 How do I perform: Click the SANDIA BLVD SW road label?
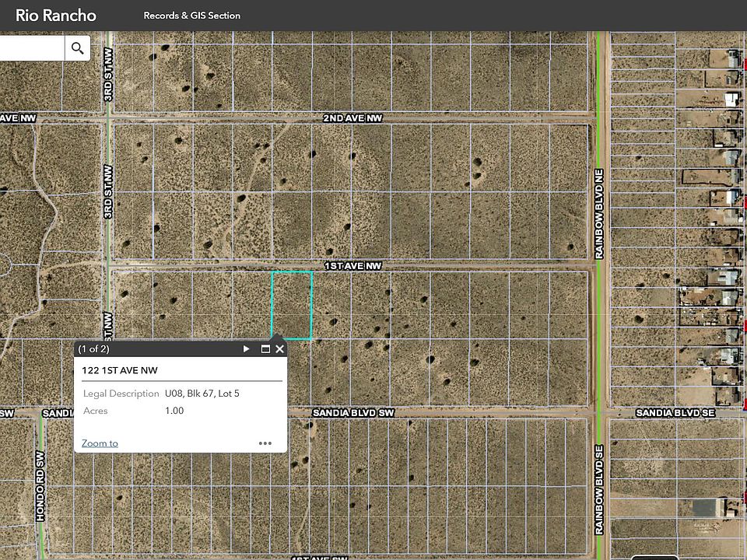pos(353,413)
